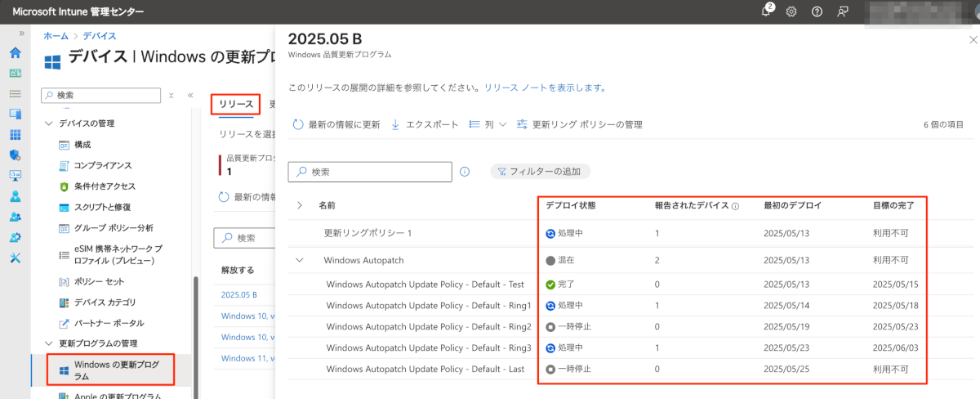
Task: Open Groups icon in the left rail
Action: [15, 217]
